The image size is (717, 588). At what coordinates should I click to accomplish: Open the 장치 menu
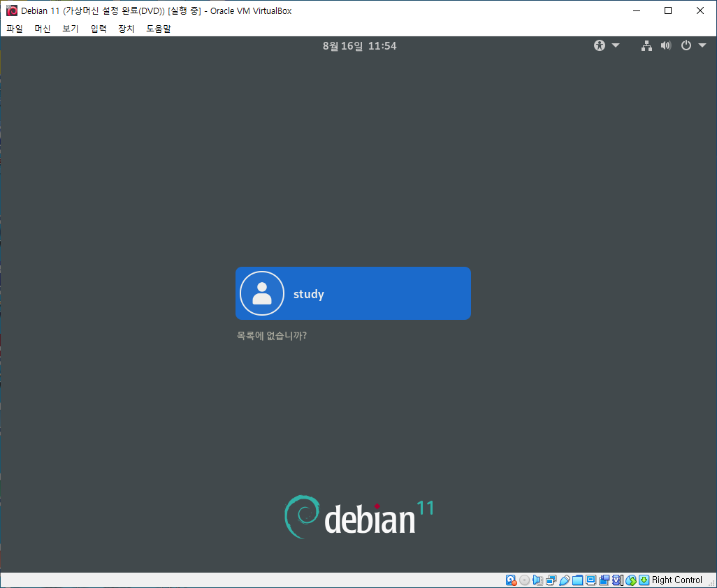coord(126,29)
